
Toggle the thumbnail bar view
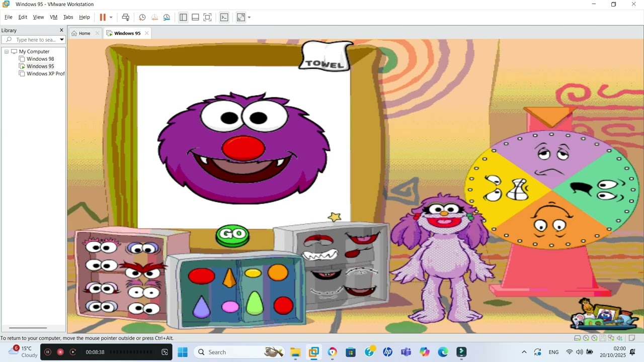pyautogui.click(x=195, y=17)
